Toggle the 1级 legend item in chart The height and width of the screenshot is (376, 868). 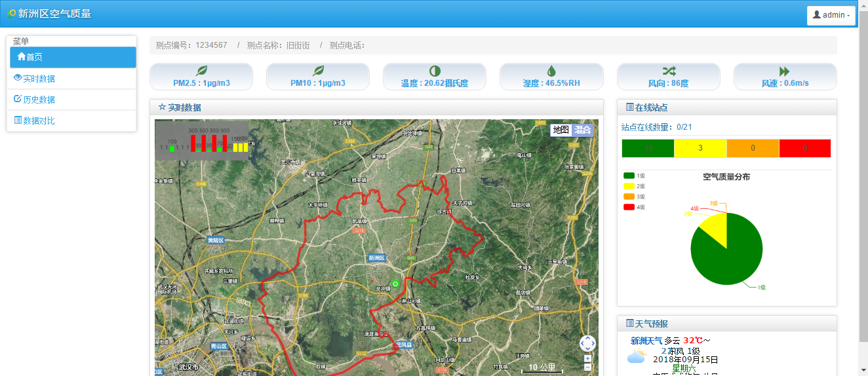coord(635,176)
